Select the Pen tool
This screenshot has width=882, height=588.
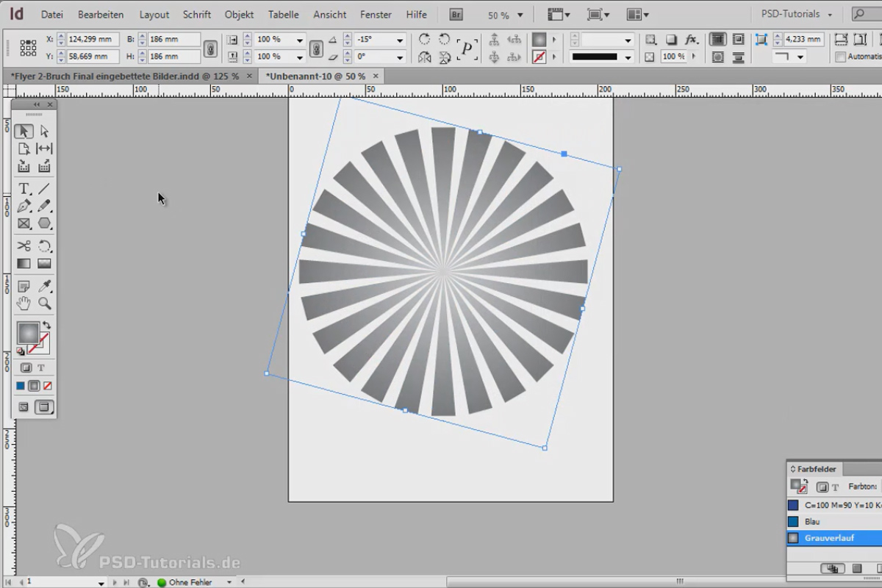click(x=24, y=206)
